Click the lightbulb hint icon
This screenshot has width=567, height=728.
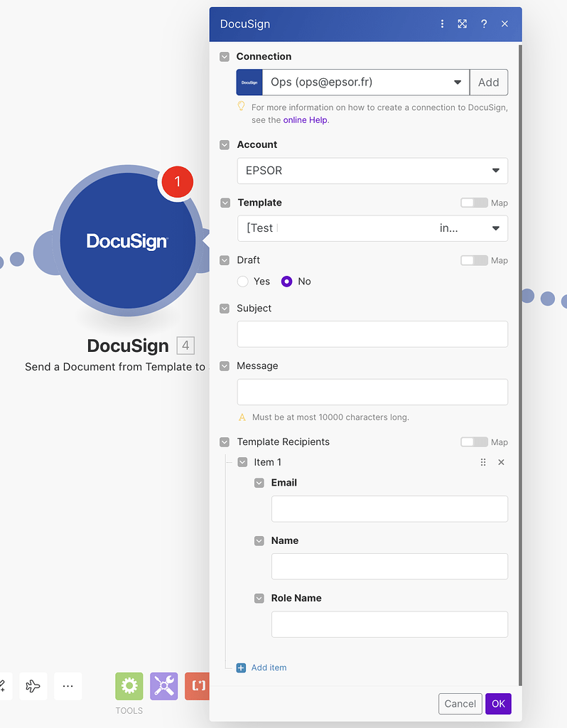(242, 107)
